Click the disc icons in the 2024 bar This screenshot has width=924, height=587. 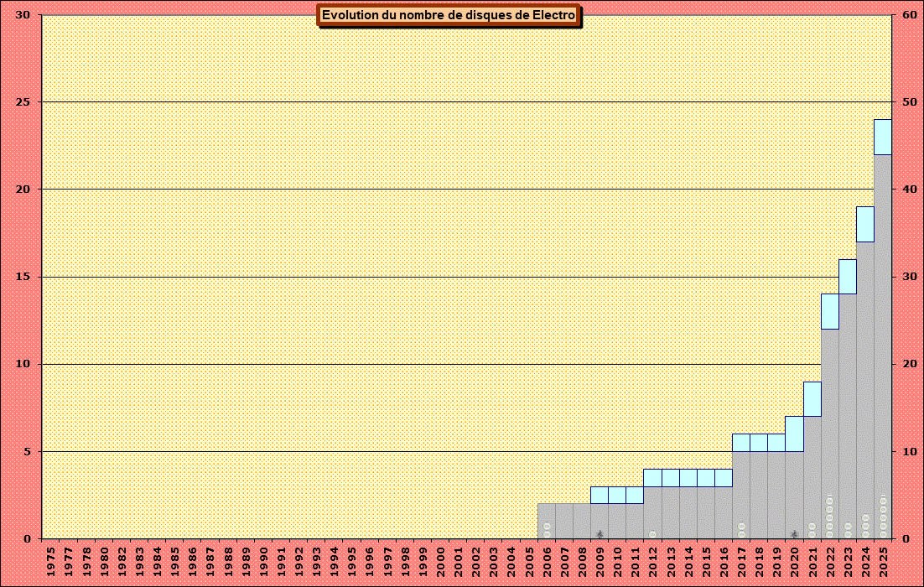pyautogui.click(x=865, y=525)
